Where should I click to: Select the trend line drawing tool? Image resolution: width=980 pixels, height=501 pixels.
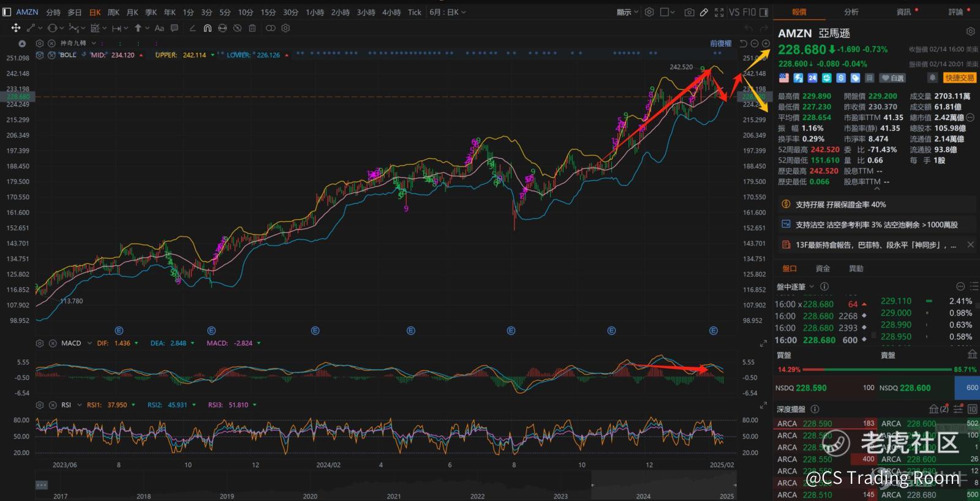tap(30, 28)
